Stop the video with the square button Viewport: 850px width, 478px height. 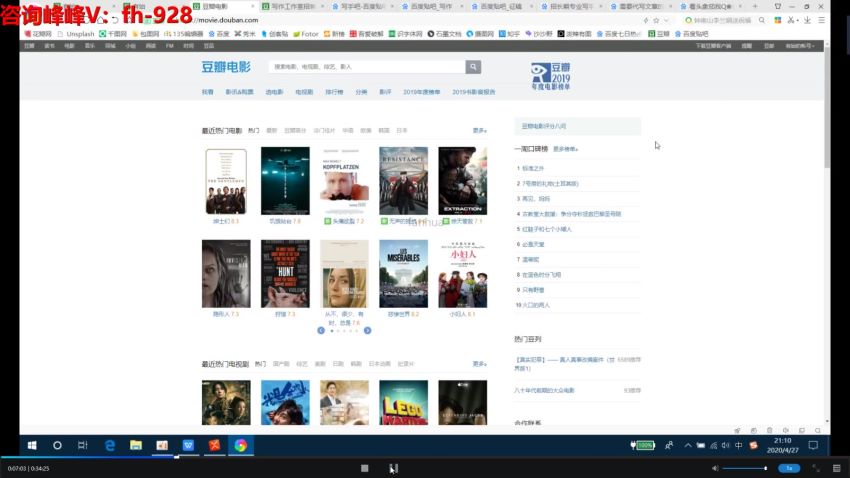(365, 468)
